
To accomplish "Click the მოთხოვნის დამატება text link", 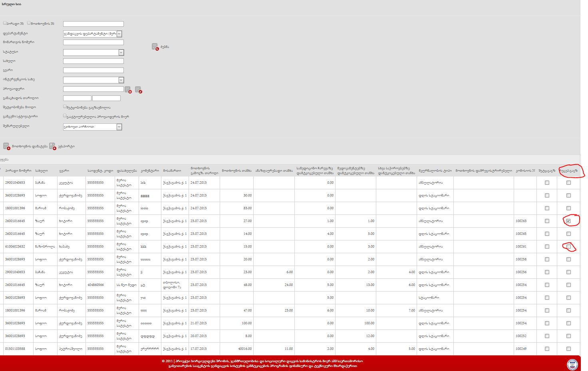I will [30, 147].
